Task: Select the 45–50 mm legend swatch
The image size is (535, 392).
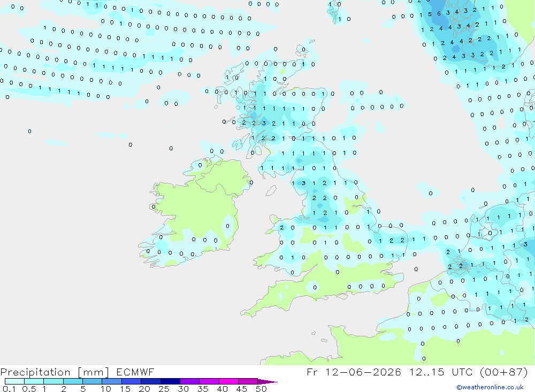Action: [x=248, y=381]
